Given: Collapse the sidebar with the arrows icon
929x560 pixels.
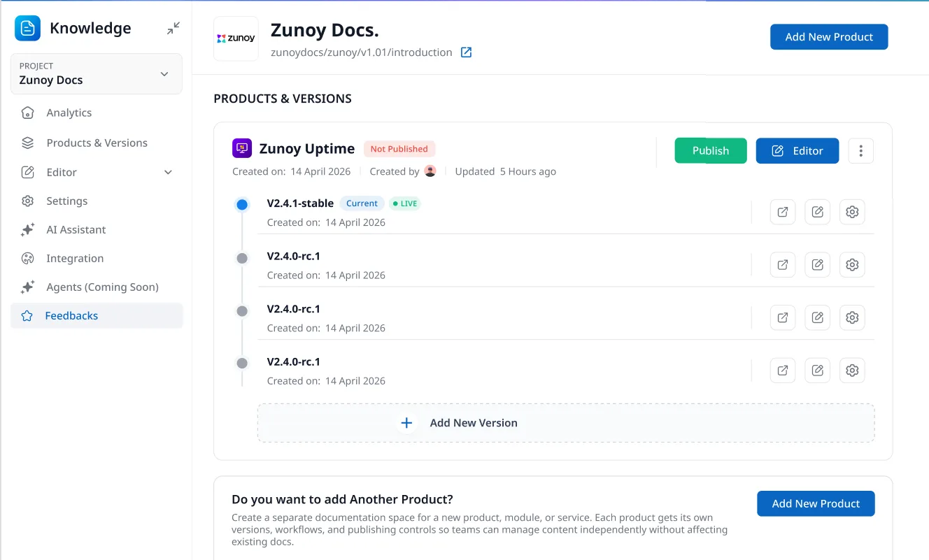Looking at the screenshot, I should point(173,28).
